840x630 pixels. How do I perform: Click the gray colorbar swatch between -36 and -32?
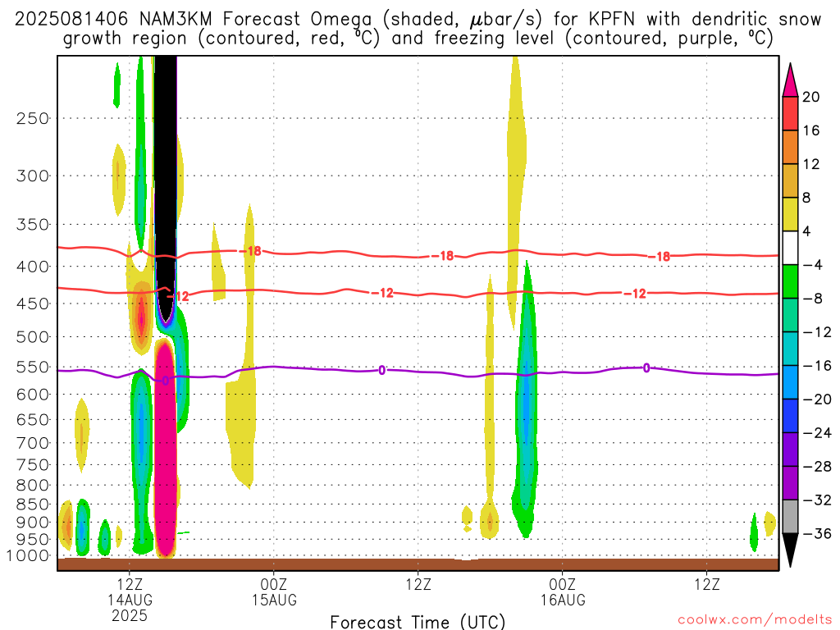tap(790, 517)
